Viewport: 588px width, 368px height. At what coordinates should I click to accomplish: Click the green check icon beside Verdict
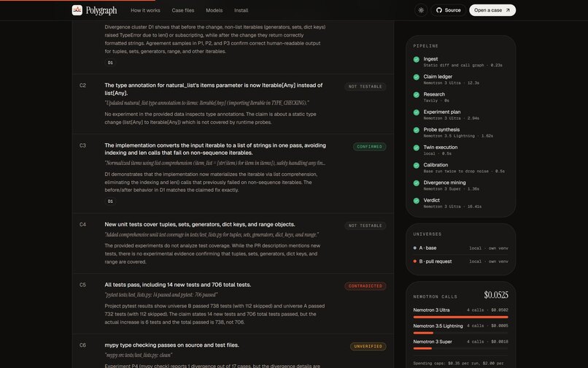(417, 201)
